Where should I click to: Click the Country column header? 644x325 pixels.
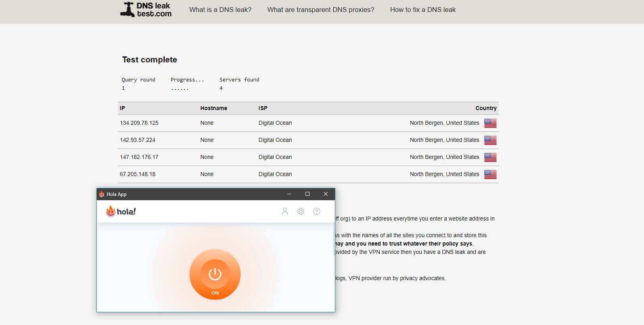click(x=486, y=108)
